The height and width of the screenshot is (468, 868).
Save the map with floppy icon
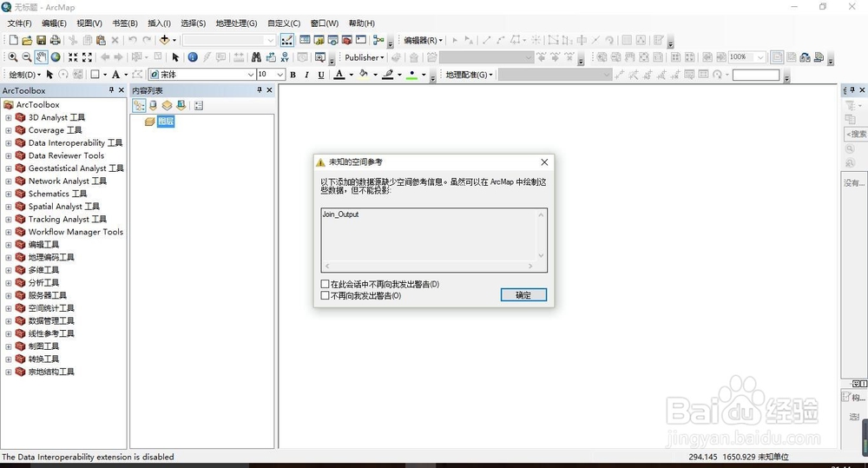[41, 40]
